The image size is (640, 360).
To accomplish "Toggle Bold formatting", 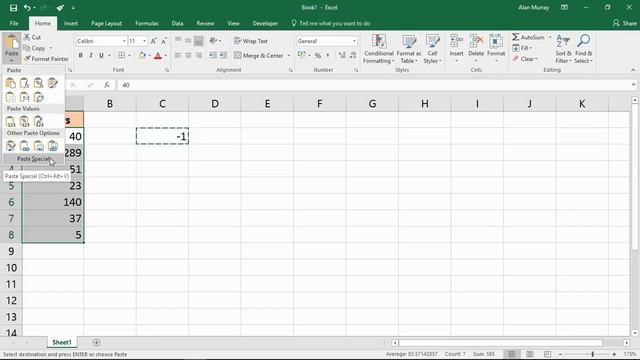I will (x=80, y=55).
